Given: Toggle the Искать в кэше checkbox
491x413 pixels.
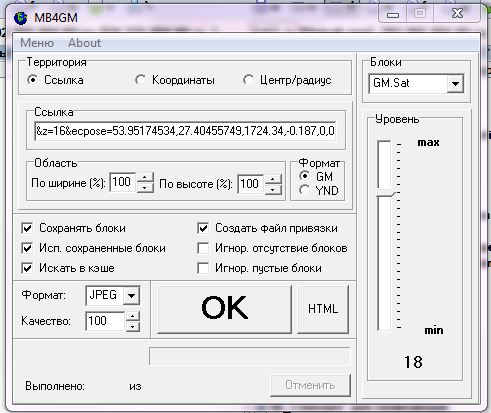Looking at the screenshot, I should (x=27, y=268).
